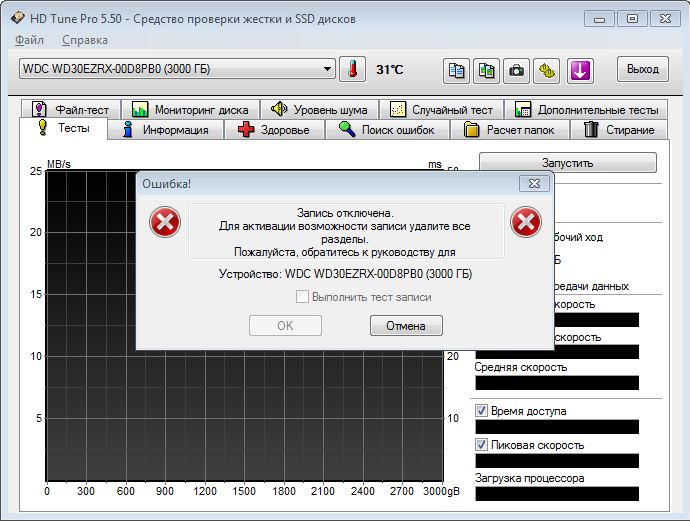This screenshot has height=521, width=690.
Task: Minimize the HD Tune Pro window
Action: point(599,19)
